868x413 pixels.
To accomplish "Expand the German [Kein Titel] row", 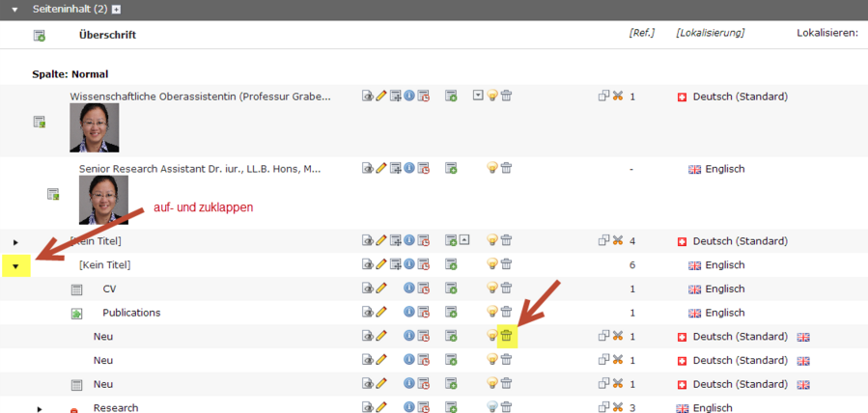I will [15, 242].
